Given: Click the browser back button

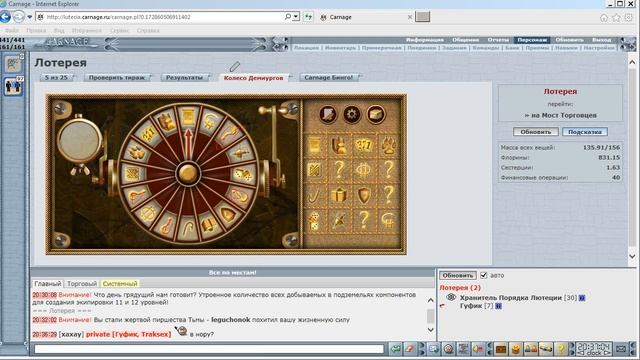Looking at the screenshot, I should pos(5,17).
